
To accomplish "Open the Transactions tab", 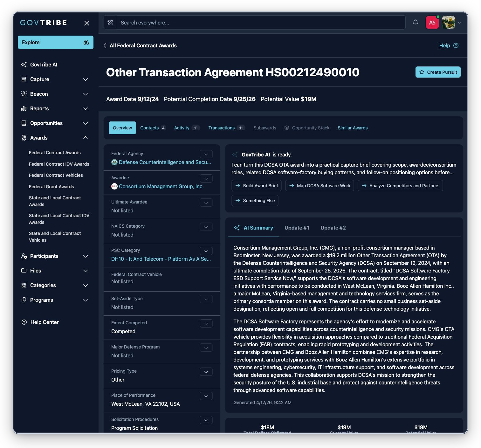I will click(x=227, y=128).
